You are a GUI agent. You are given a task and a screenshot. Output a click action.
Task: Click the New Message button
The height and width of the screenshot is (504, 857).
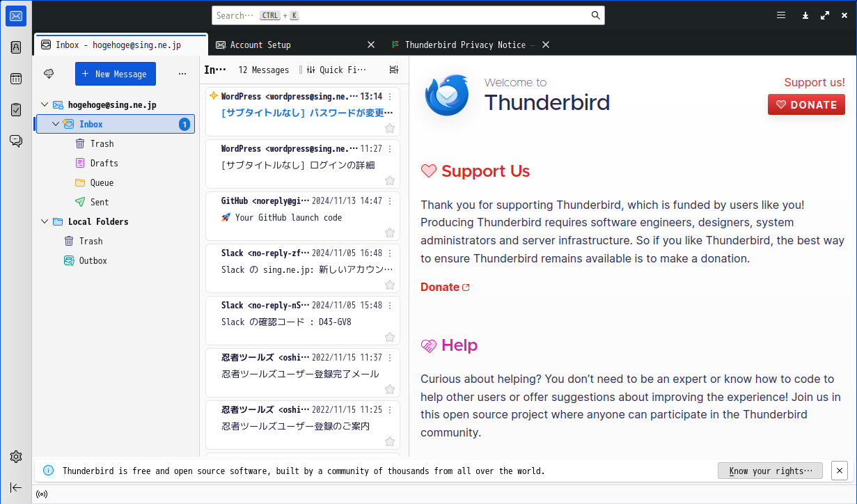click(116, 74)
